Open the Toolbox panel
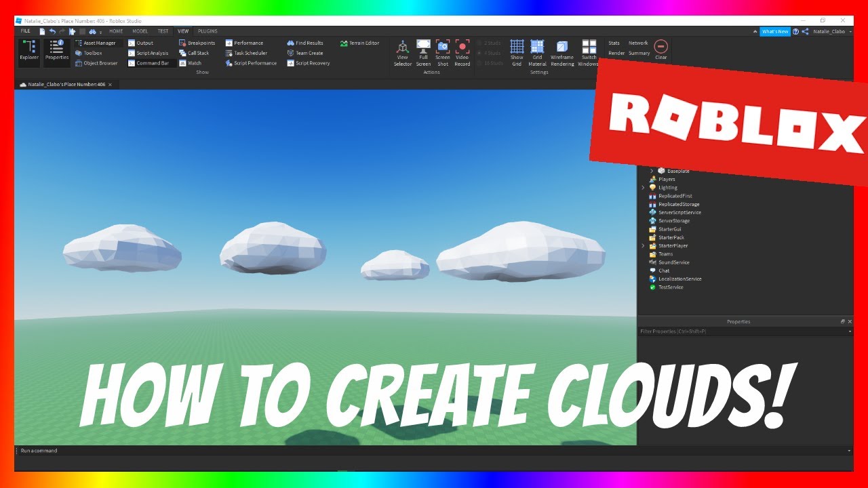This screenshot has height=488, width=868. pyautogui.click(x=89, y=53)
